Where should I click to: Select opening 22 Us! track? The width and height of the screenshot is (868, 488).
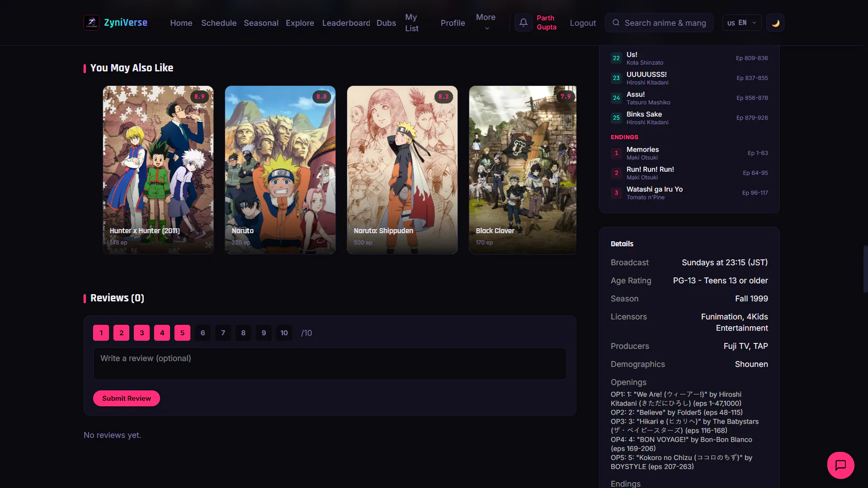pos(689,58)
